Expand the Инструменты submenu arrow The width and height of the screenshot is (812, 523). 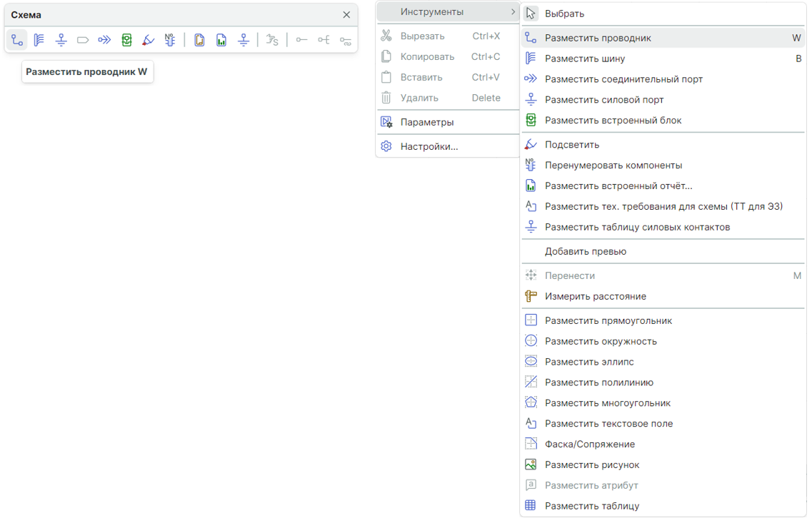coord(513,12)
